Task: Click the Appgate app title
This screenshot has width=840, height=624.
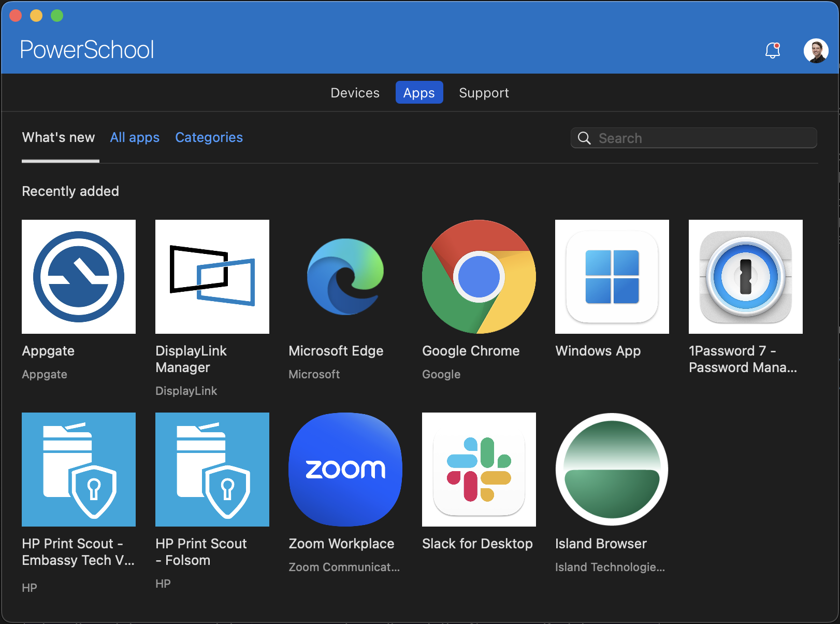Action: click(x=48, y=351)
